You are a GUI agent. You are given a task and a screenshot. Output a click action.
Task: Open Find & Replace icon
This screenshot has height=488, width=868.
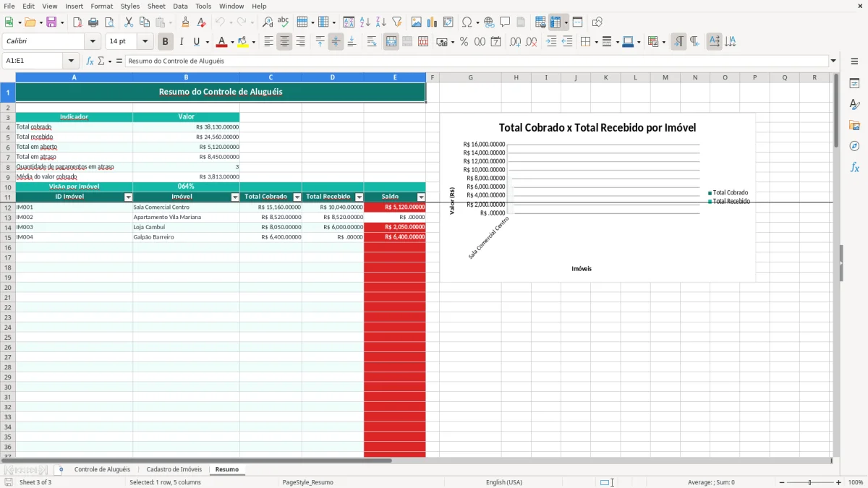[x=268, y=22]
